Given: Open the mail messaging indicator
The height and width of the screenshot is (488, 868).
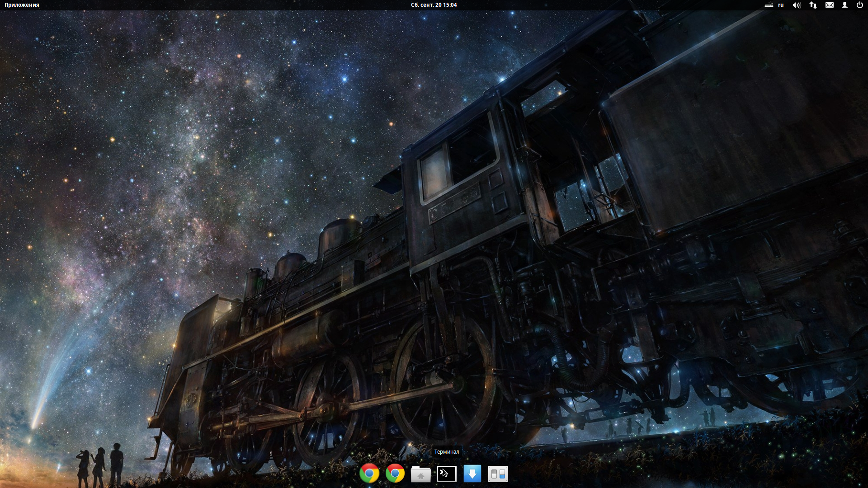Looking at the screenshot, I should coord(830,5).
